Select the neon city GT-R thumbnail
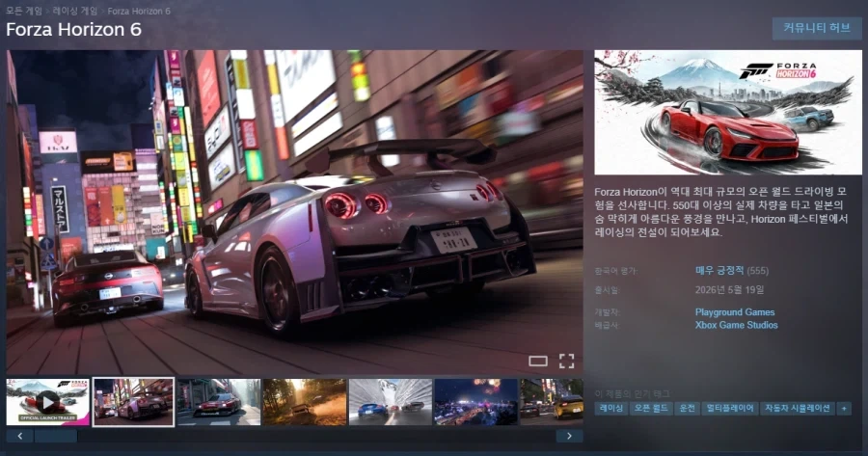This screenshot has width=868, height=456. 133,402
